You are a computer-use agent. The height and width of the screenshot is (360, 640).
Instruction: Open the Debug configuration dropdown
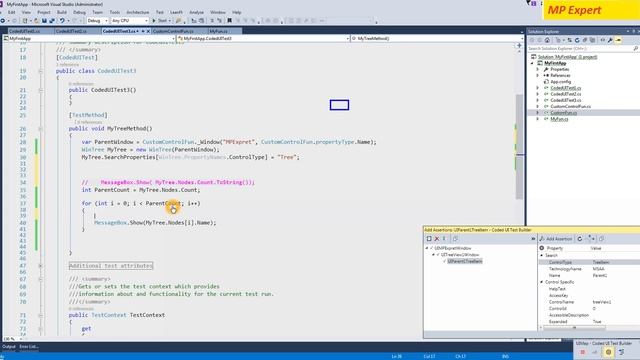97,20
